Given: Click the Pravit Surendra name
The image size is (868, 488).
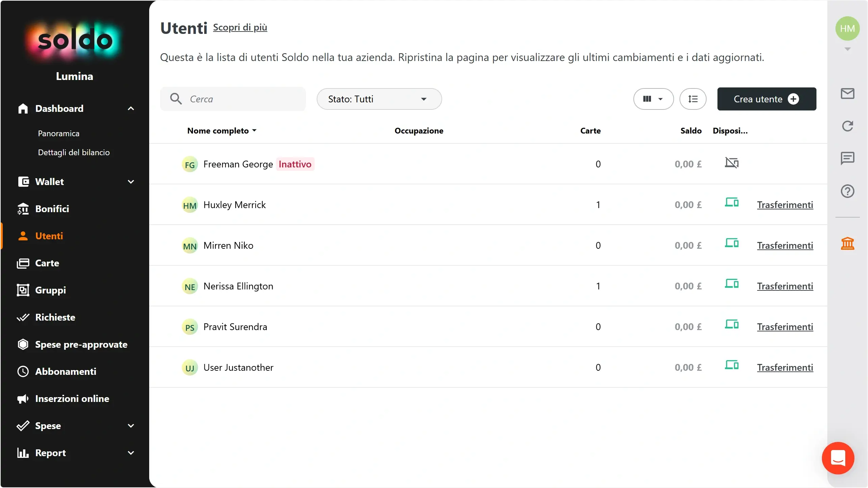Looking at the screenshot, I should pos(235,327).
